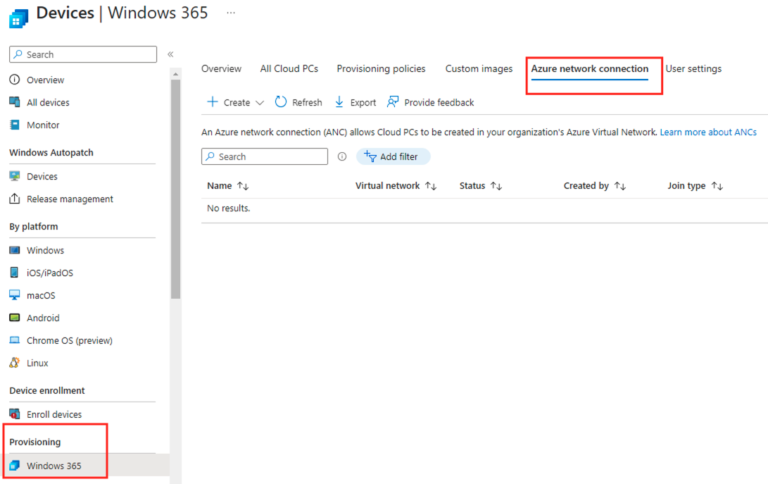The height and width of the screenshot is (484, 768).
Task: Select Release management label in sidebar
Action: point(70,199)
